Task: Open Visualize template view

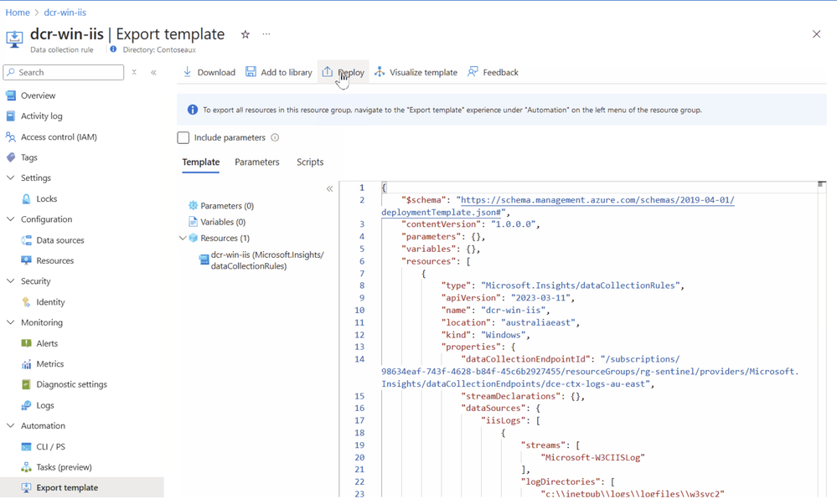Action: tap(416, 72)
